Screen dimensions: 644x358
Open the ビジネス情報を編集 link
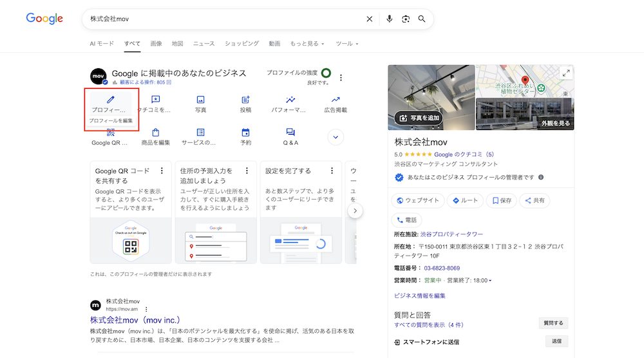click(x=419, y=296)
